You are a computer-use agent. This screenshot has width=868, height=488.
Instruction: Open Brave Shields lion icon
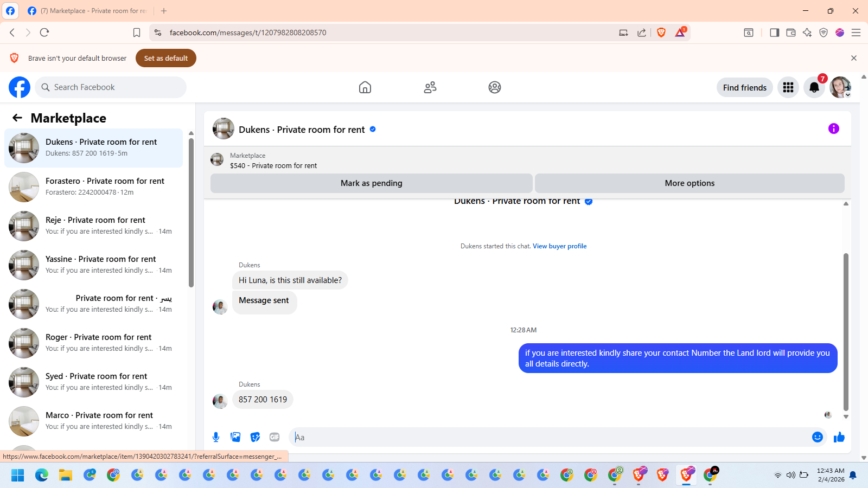tap(661, 33)
